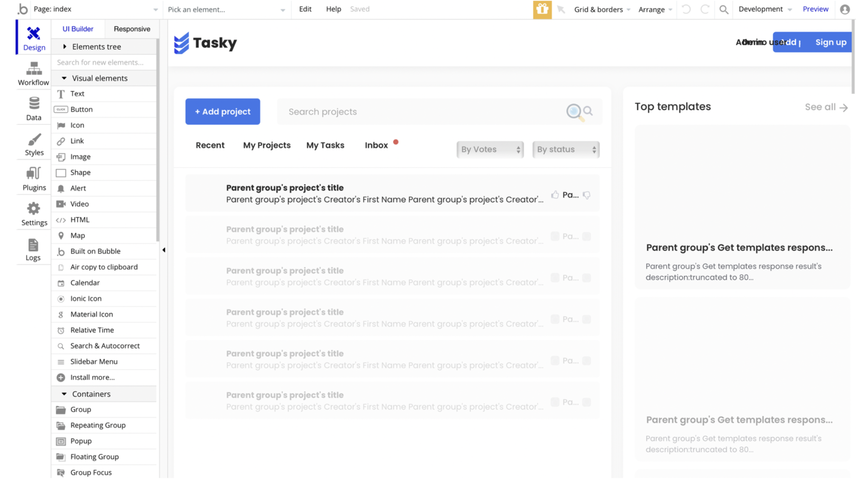Viewport: 868px width, 485px height.
Task: Click the Preview link
Action: 815,9
